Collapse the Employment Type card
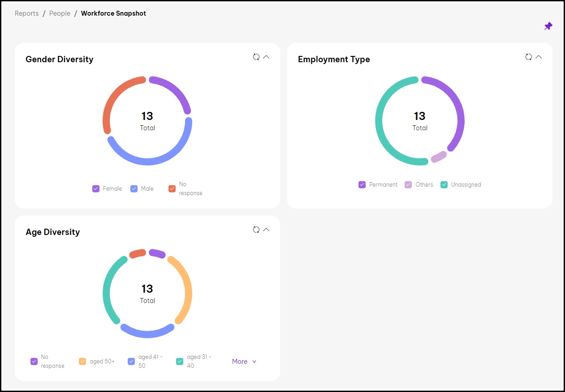 tap(539, 57)
